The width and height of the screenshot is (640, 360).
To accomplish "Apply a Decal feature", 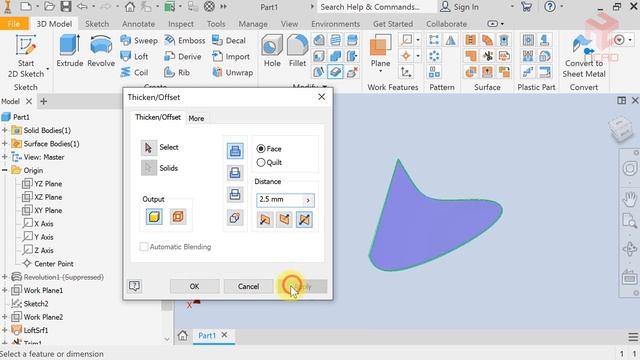I will click(x=229, y=40).
